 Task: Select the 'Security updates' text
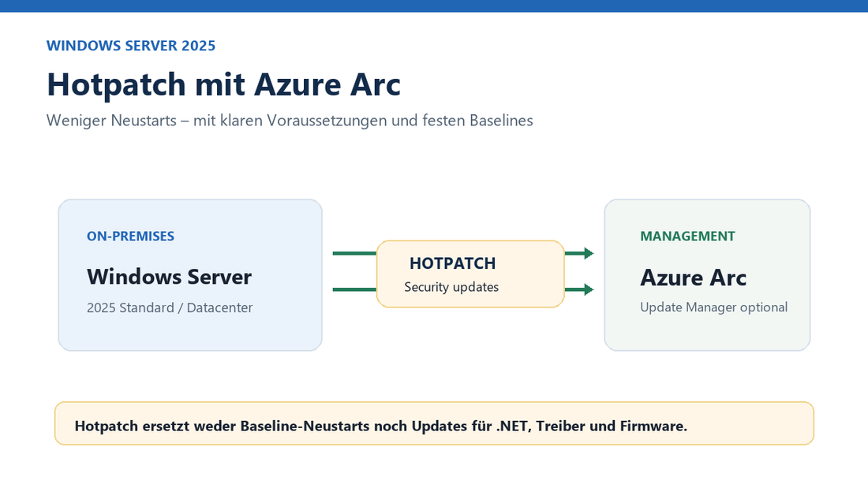(x=451, y=287)
